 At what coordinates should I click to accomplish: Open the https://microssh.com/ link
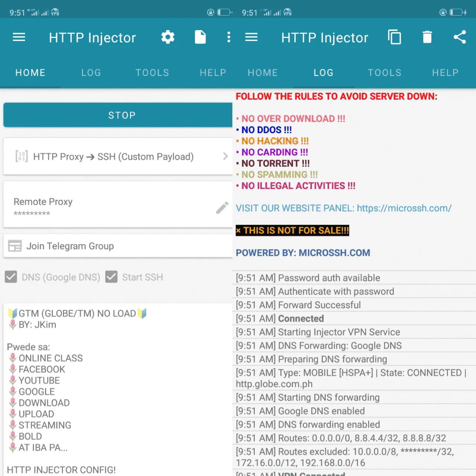(404, 208)
